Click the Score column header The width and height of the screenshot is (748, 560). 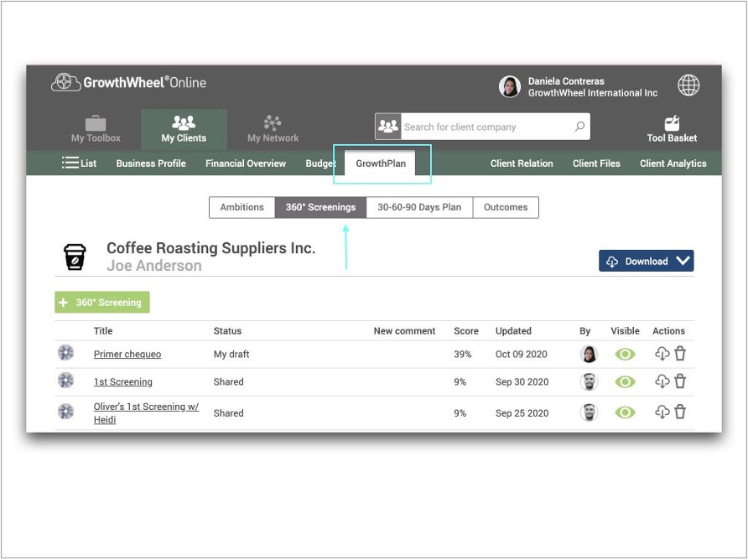click(x=466, y=330)
